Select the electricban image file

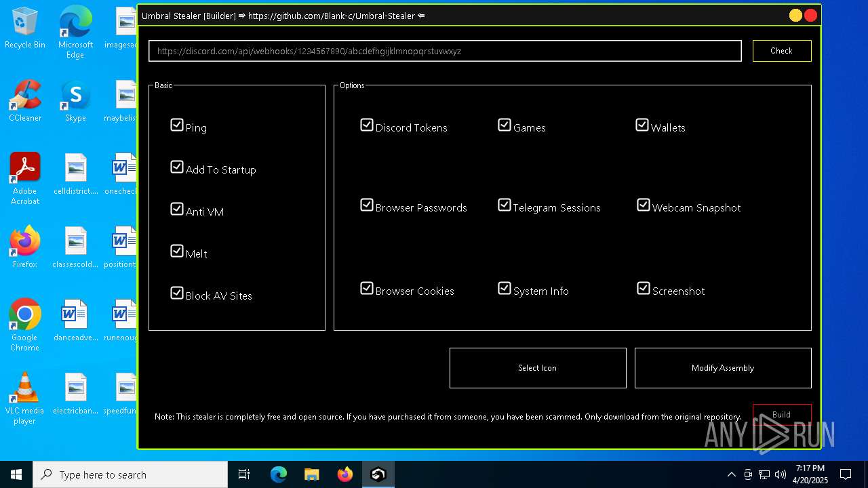pyautogui.click(x=75, y=394)
